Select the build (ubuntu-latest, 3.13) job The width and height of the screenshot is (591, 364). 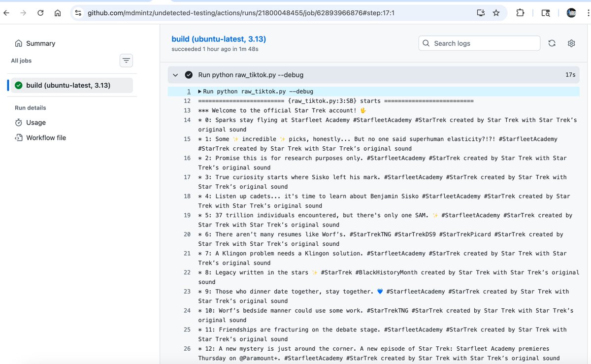tap(72, 85)
